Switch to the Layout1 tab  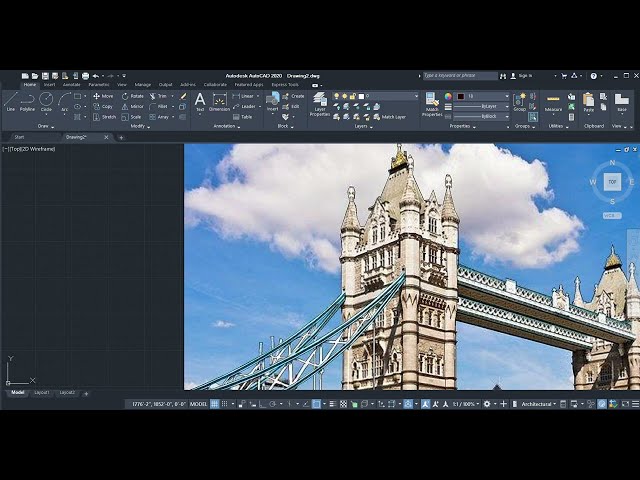tap(42, 393)
